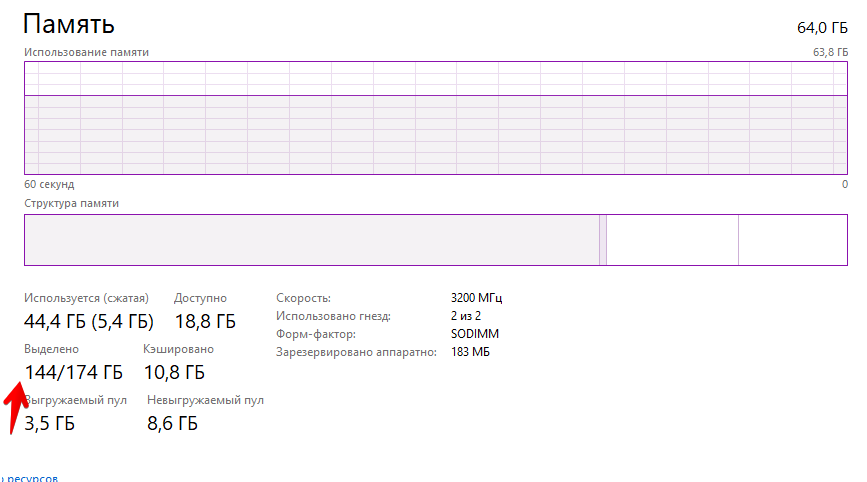Click the 3200 МГц speed value

click(x=476, y=298)
